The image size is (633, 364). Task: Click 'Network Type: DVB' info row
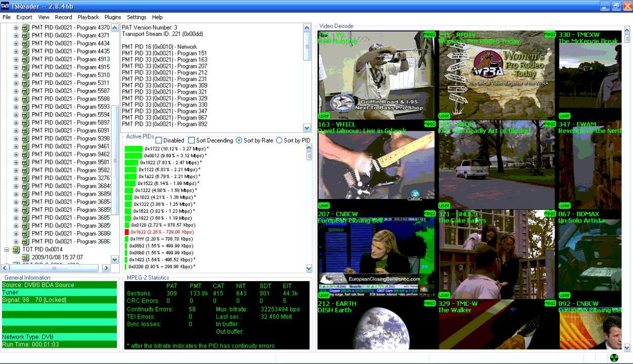[x=60, y=337]
